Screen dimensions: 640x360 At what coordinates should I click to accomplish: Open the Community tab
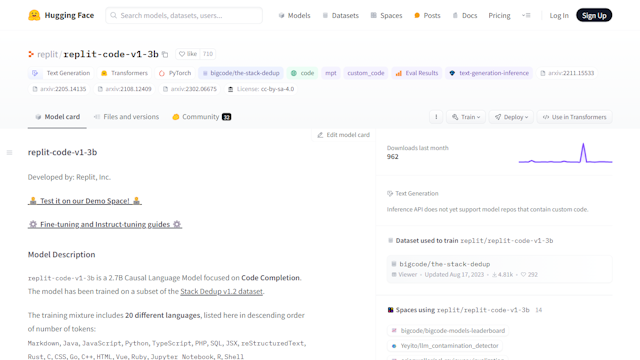pyautogui.click(x=202, y=117)
